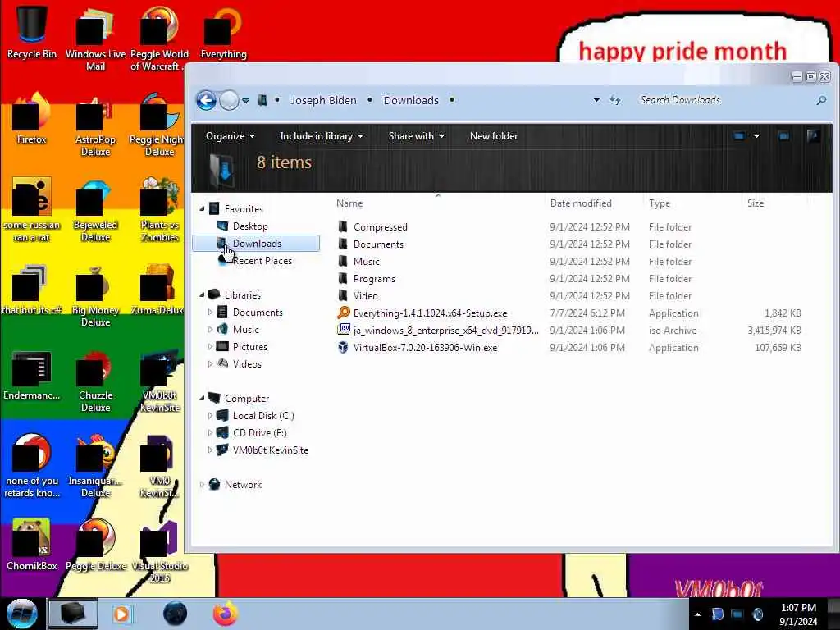Click the search magnifier icon
This screenshot has width=840, height=630.
pos(820,100)
